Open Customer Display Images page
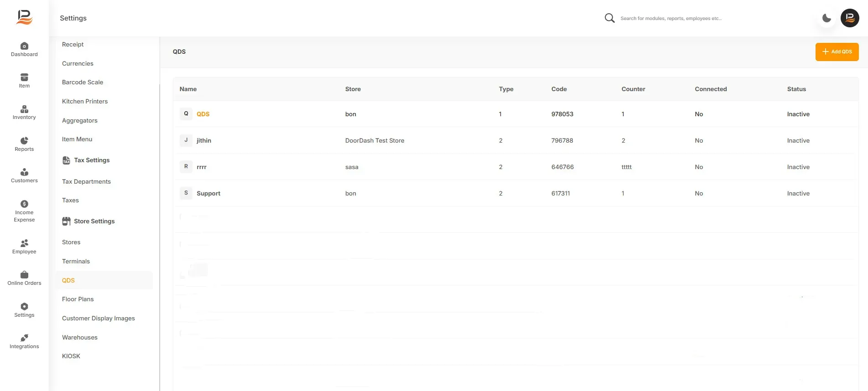Screen dimensions: 868x391 coord(99,319)
